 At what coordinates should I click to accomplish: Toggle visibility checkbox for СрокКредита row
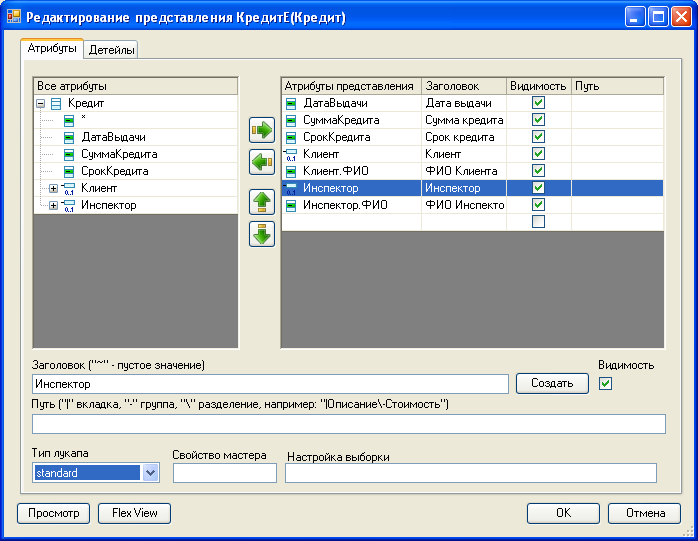click(538, 137)
